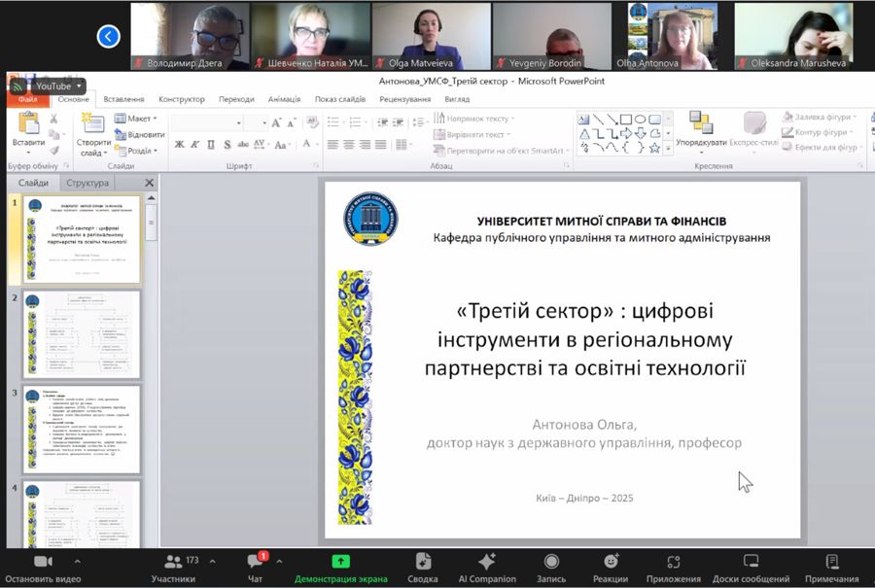Click the Format Painter brush icon
This screenshot has width=875, height=588.
coord(54,150)
